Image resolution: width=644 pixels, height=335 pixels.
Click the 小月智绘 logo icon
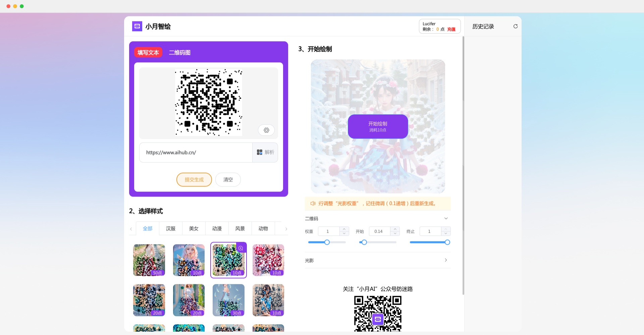click(x=137, y=26)
